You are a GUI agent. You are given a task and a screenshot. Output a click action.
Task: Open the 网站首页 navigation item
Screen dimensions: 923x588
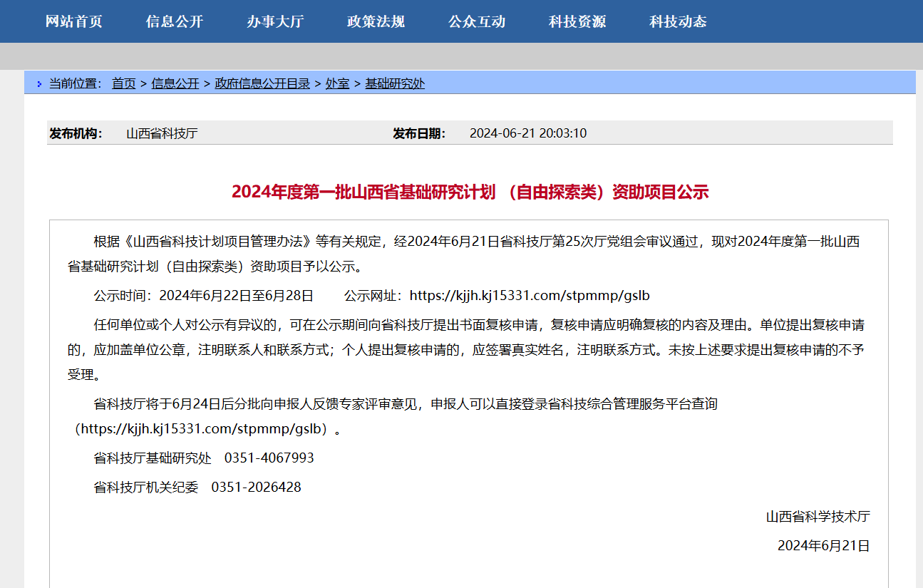click(74, 21)
